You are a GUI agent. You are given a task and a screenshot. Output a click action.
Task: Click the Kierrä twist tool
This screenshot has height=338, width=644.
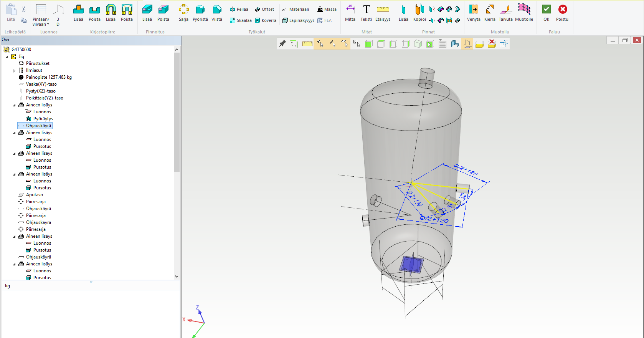[x=490, y=13]
